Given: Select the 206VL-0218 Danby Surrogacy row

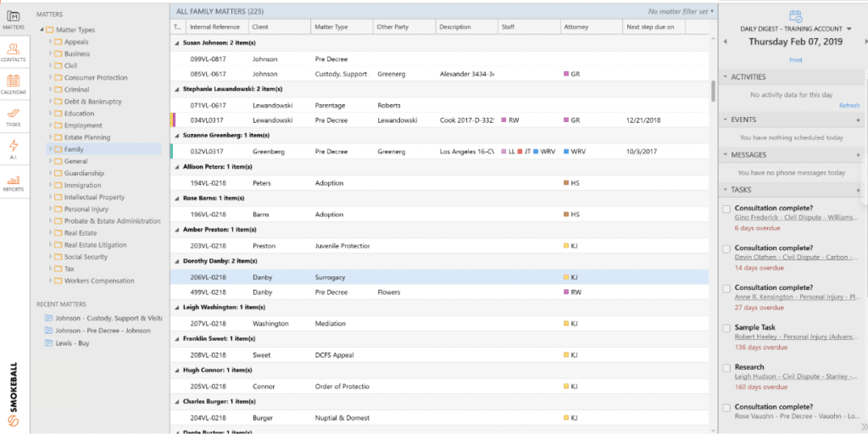Looking at the screenshot, I should 439,277.
